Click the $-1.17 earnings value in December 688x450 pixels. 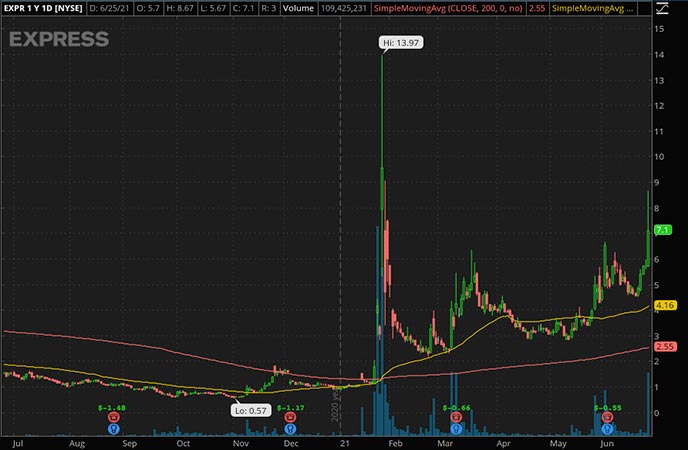click(290, 408)
